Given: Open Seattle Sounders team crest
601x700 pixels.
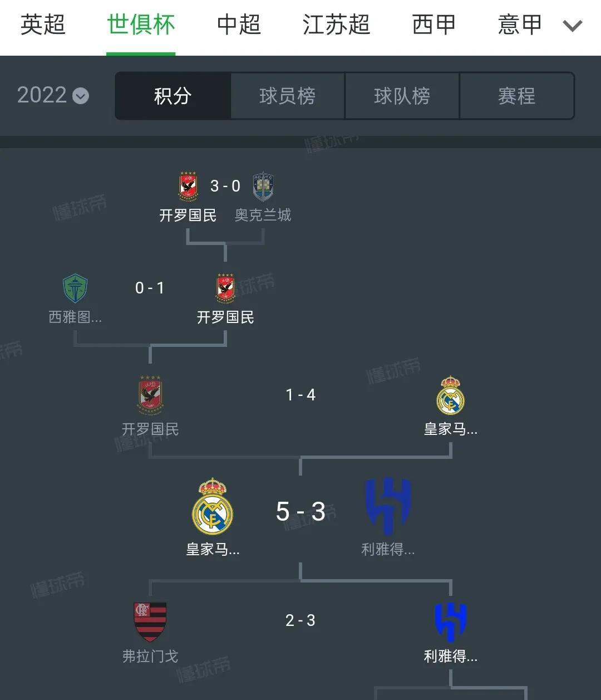Looking at the screenshot, I should click(x=75, y=288).
